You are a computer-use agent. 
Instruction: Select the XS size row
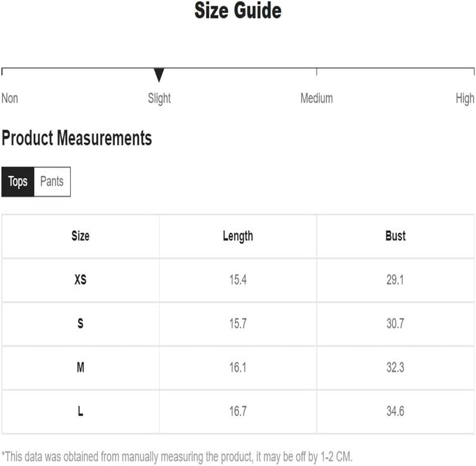[238, 280]
